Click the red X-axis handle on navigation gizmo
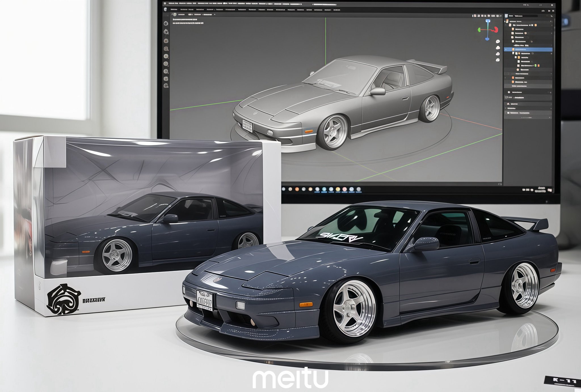This screenshot has height=392, width=581. click(496, 29)
